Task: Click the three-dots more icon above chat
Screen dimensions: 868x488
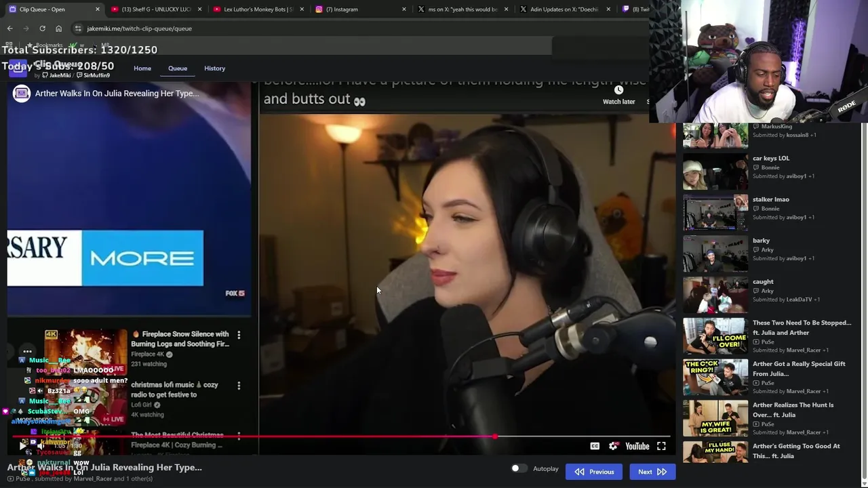Action: [x=27, y=351]
